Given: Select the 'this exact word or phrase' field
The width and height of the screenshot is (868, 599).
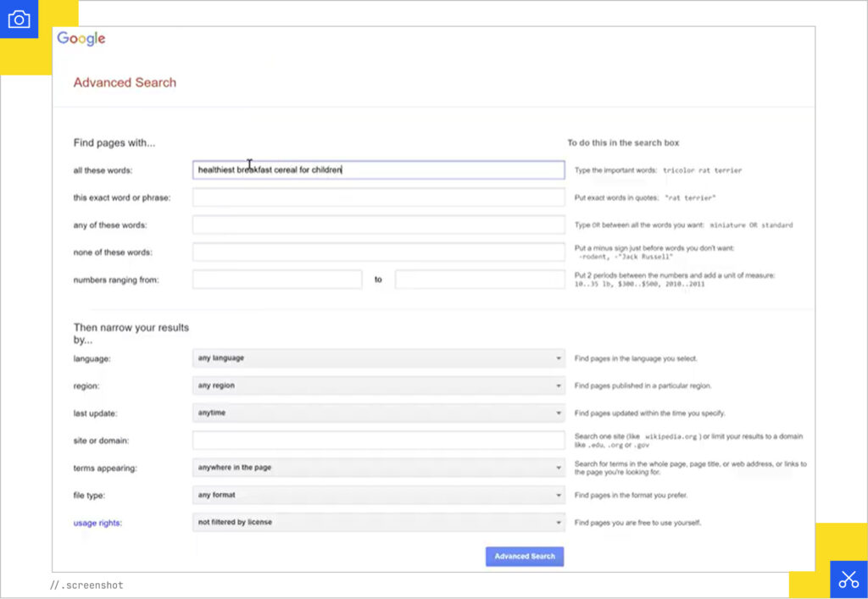Looking at the screenshot, I should click(x=377, y=197).
